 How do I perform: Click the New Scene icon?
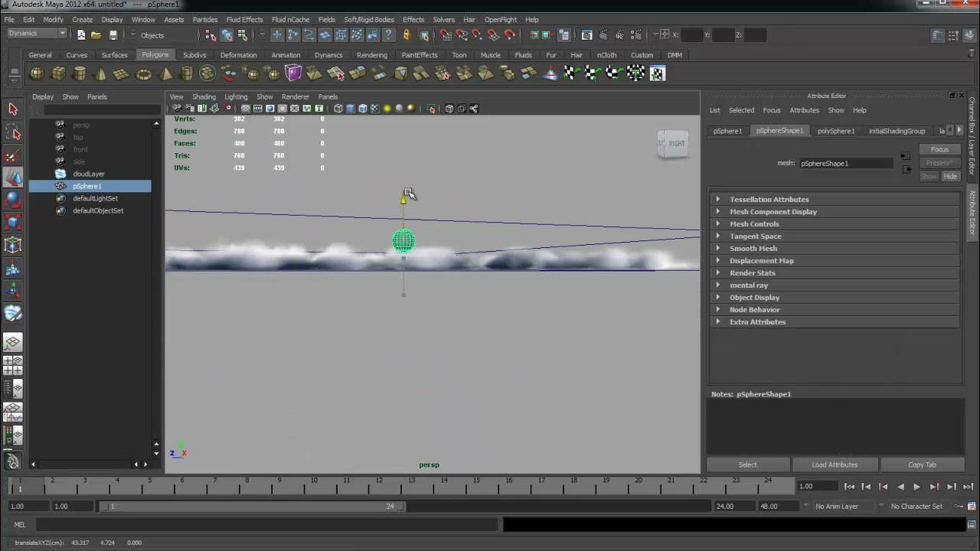(81, 34)
